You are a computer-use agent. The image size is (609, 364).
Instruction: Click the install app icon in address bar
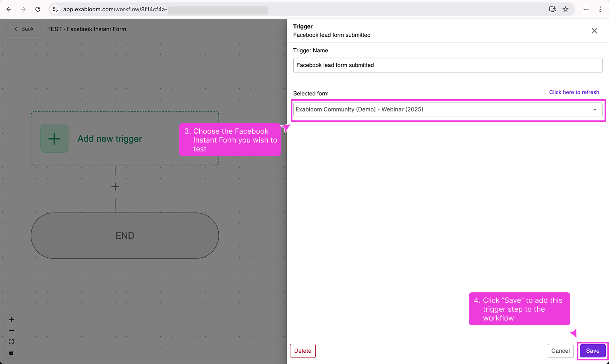(552, 9)
